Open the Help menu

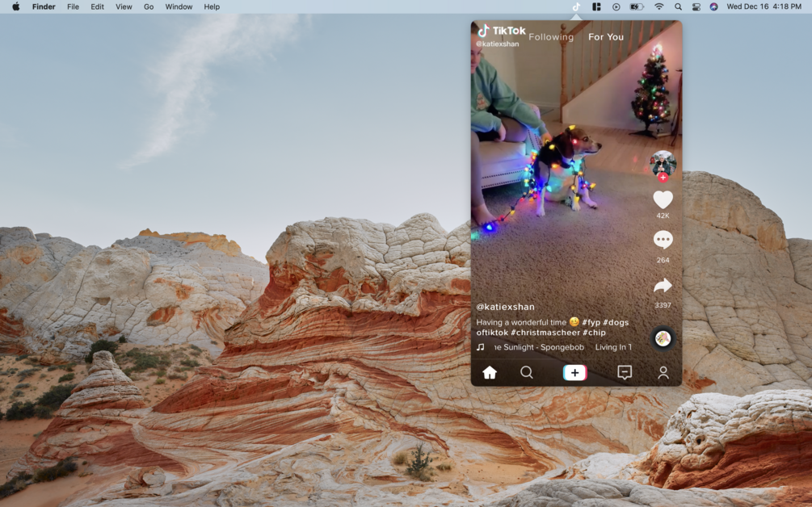tap(212, 6)
